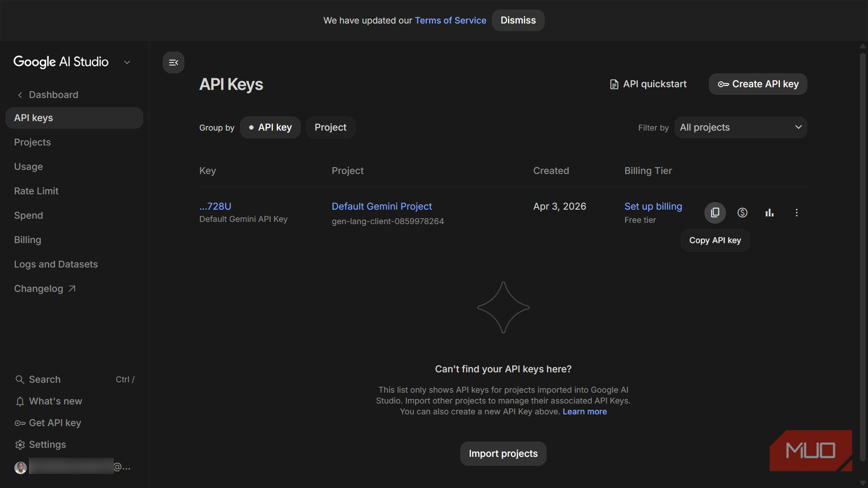Open Billing page in sidebar
Image resolution: width=868 pixels, height=488 pixels.
tap(28, 240)
